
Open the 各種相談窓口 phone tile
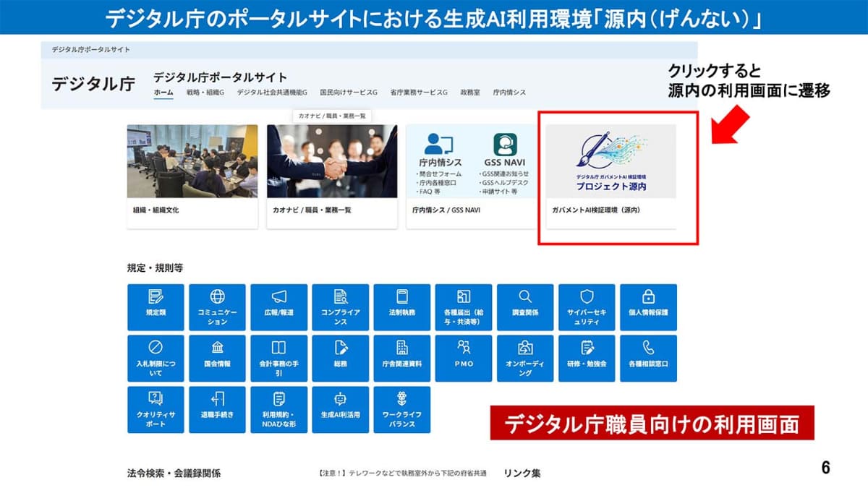[x=649, y=359]
